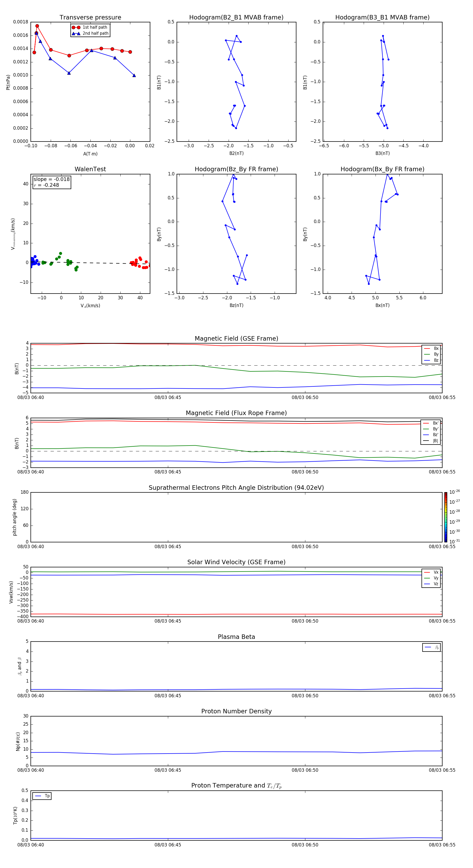Click 'Magnetic Field (Flux Rope Frame)' title
This screenshot has height=868, width=473.
click(236, 413)
